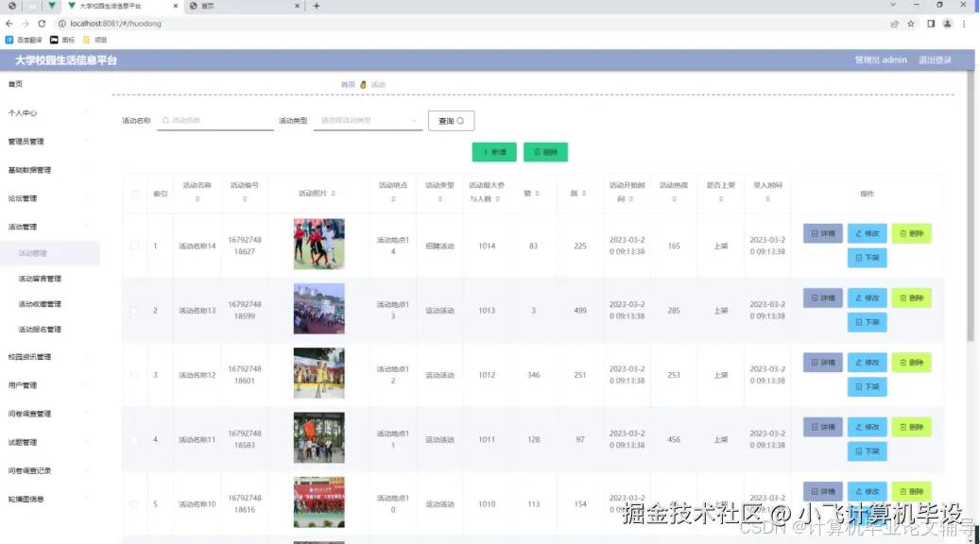980x544 pixels.
Task: Sort the table by 踩 column
Action: click(x=584, y=194)
